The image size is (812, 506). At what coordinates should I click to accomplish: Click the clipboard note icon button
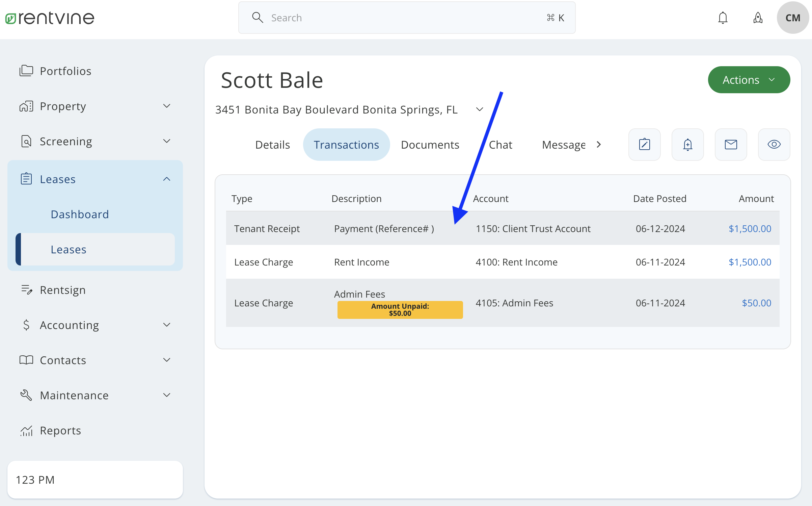click(x=644, y=145)
